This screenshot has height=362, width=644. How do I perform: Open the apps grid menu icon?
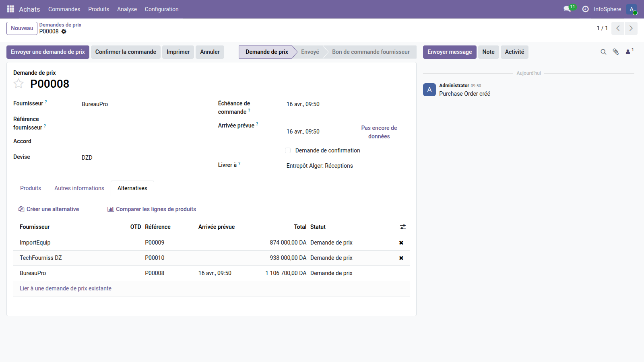coord(10,9)
